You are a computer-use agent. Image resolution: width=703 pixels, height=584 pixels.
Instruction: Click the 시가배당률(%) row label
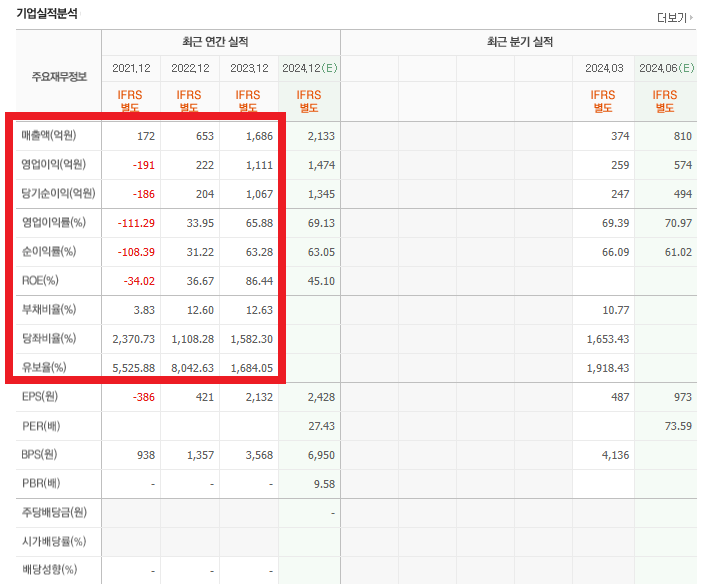[54, 541]
